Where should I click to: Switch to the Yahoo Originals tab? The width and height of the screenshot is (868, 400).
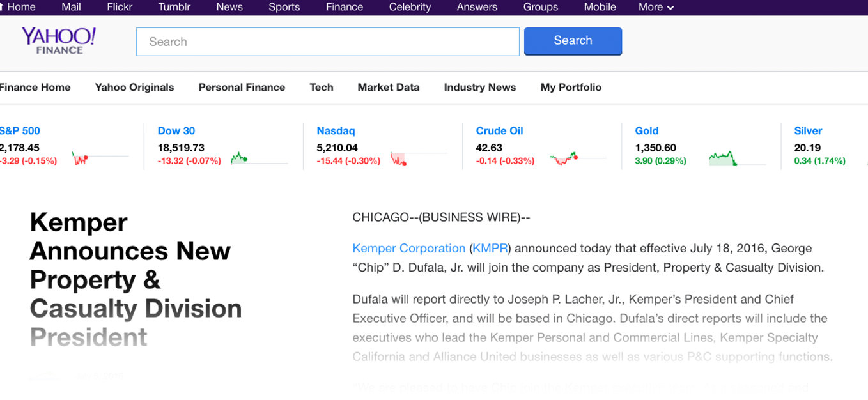pyautogui.click(x=134, y=88)
